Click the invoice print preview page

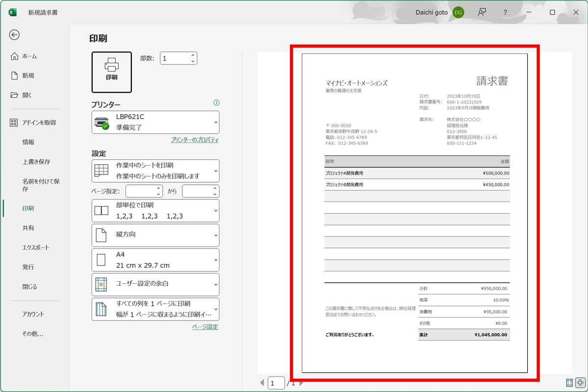pyautogui.click(x=415, y=213)
